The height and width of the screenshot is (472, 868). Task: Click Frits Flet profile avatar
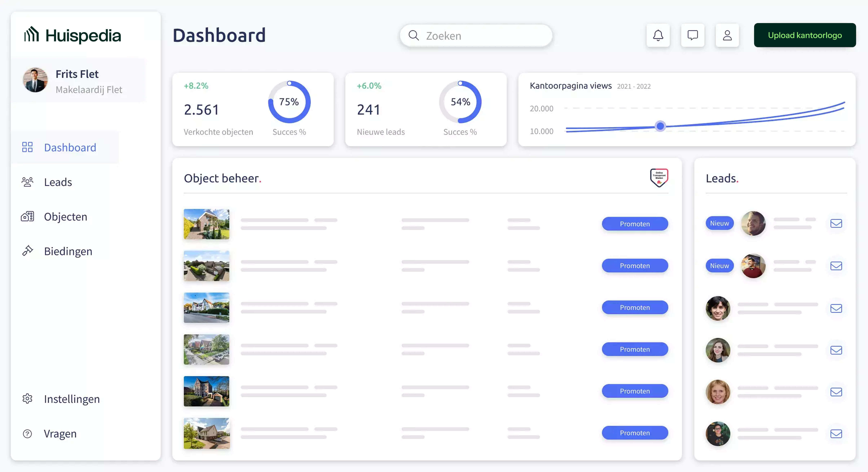(35, 80)
